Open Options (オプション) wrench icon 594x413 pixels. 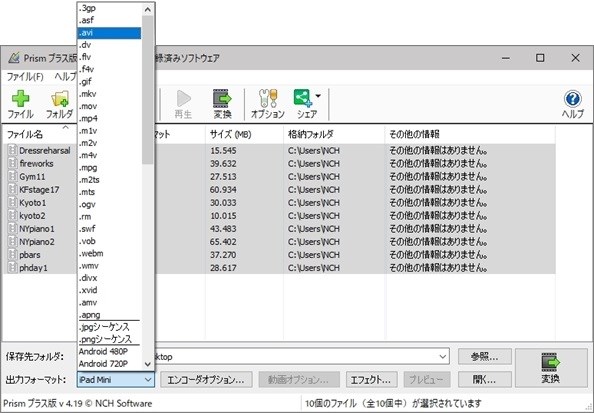(268, 98)
